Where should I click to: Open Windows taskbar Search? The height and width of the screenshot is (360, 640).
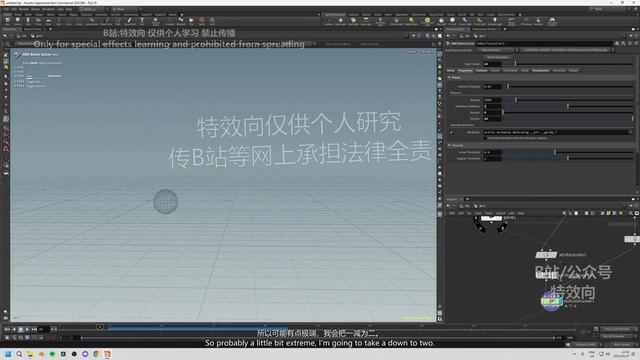pos(19,354)
